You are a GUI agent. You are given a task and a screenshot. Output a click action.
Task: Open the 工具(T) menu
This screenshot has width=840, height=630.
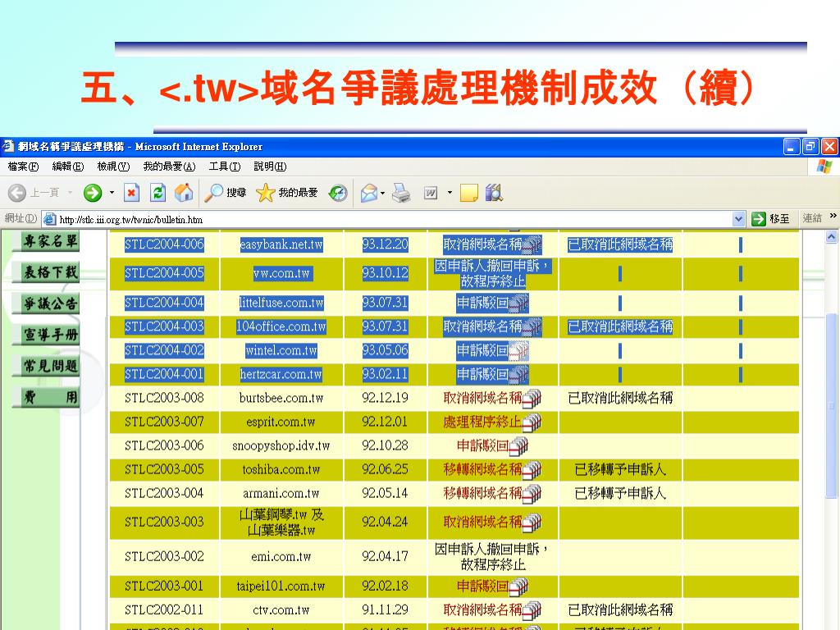click(x=225, y=167)
